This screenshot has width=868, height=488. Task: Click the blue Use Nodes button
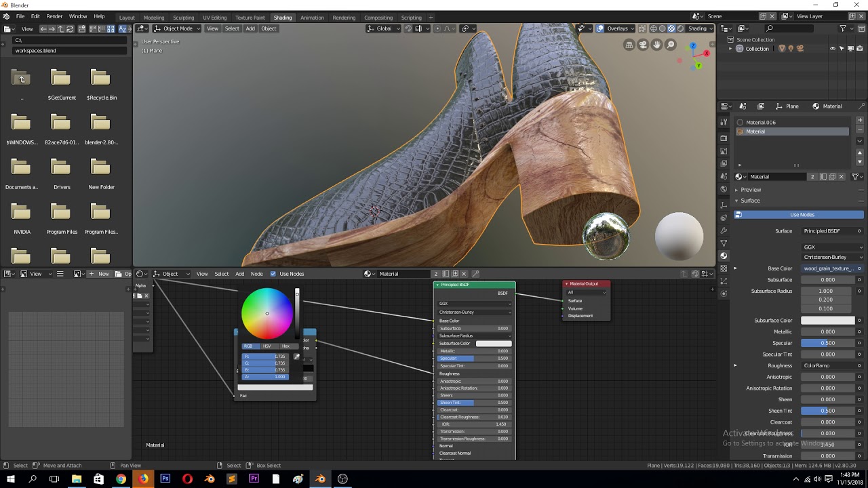pos(802,215)
